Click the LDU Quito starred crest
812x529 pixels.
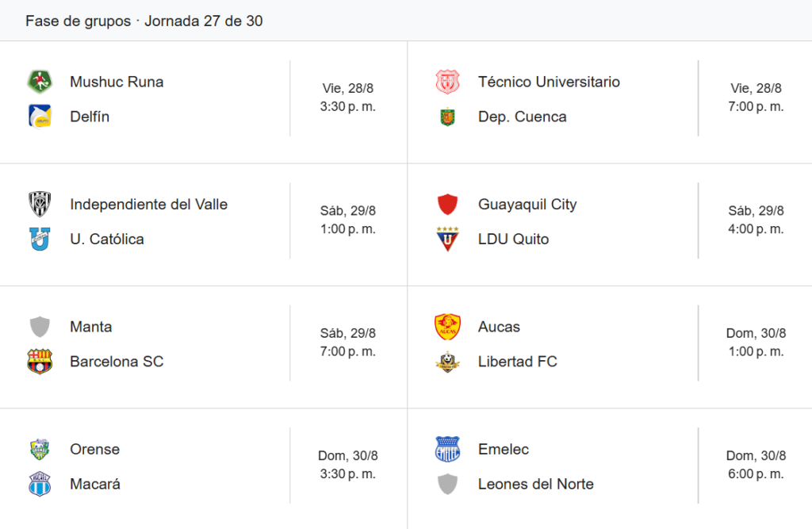coord(447,239)
